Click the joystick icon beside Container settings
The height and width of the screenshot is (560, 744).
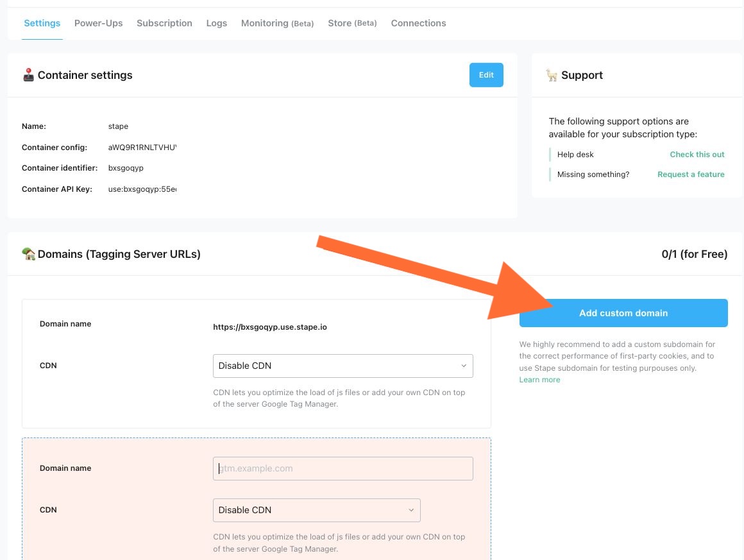(28, 75)
